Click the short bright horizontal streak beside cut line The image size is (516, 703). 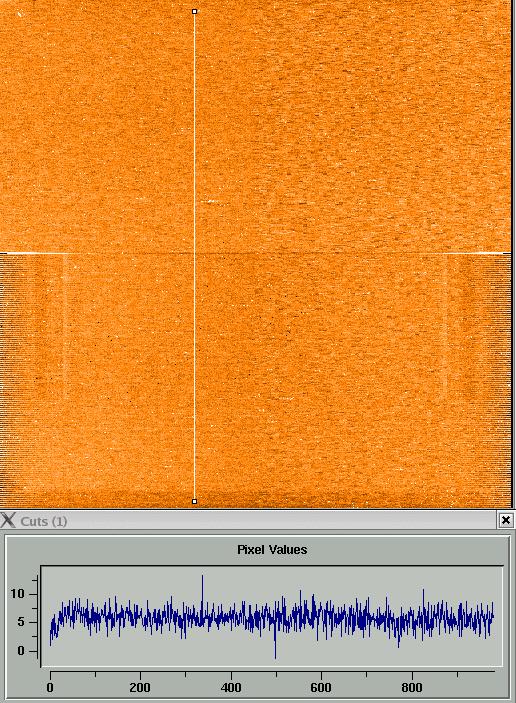point(209,202)
